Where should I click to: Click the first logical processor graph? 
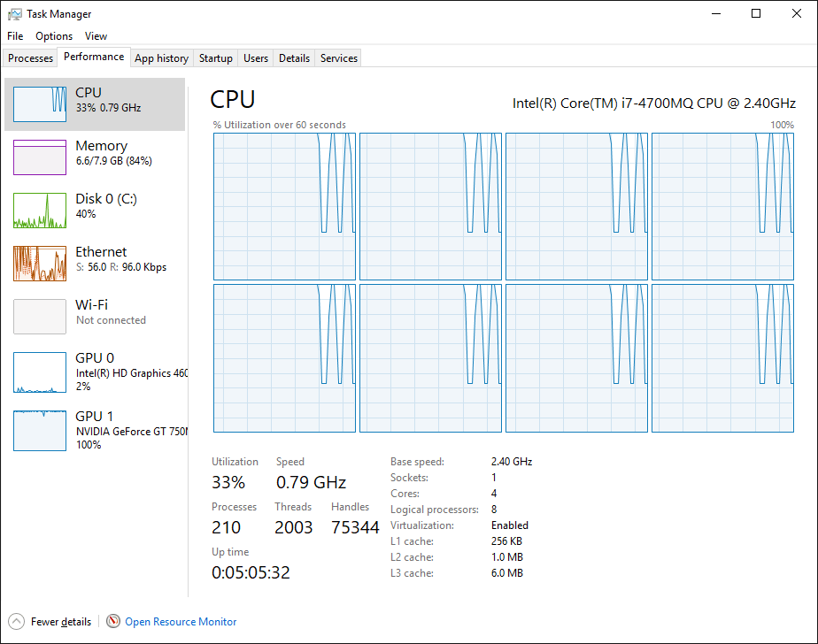(284, 206)
